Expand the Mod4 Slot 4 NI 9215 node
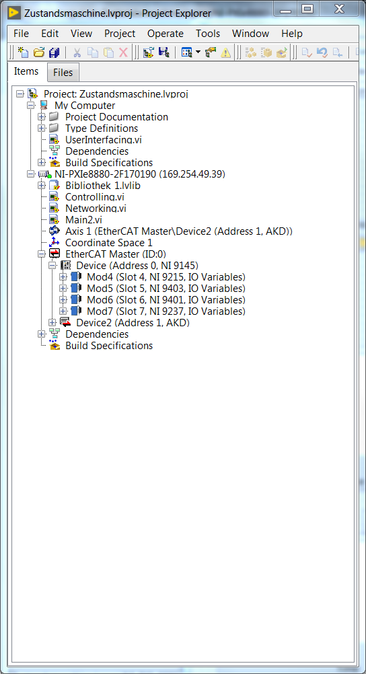This screenshot has height=674, width=366. [63, 277]
